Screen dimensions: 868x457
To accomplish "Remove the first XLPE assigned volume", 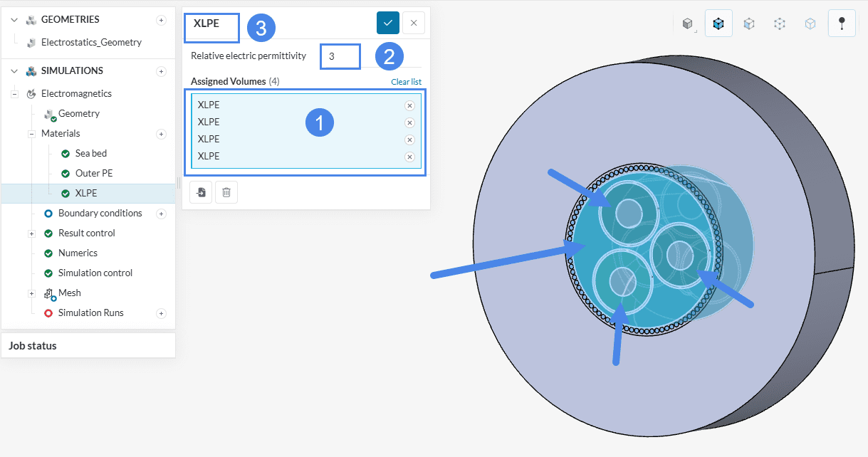I will coord(409,105).
